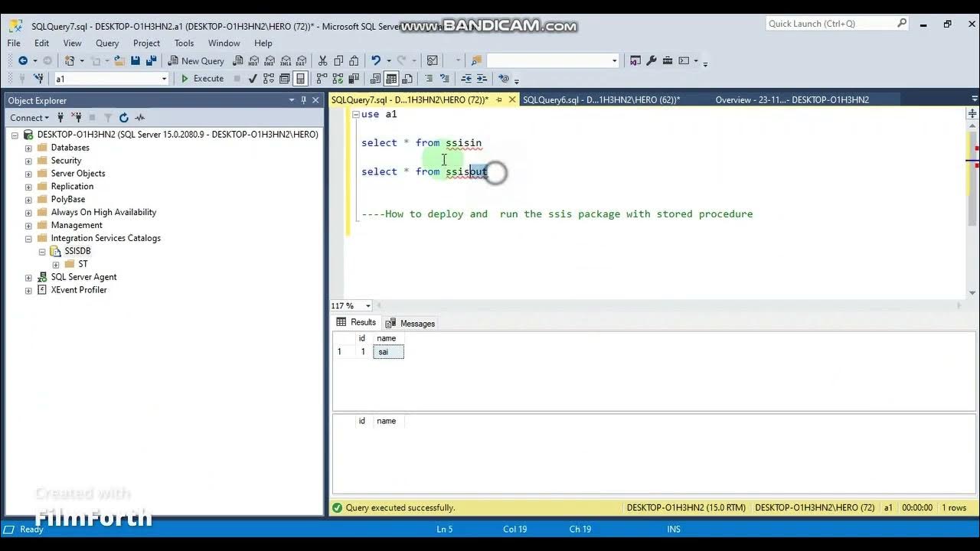Close the SQLQuery7.sql tab

coord(513,99)
